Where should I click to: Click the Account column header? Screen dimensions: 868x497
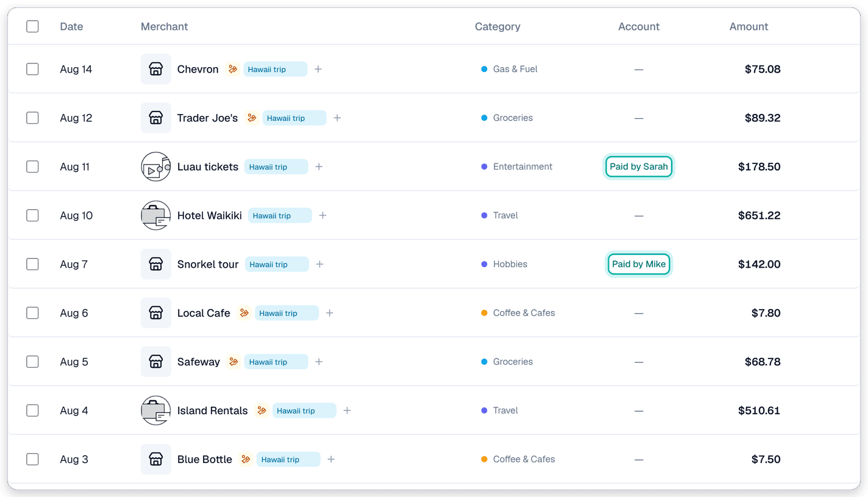click(x=639, y=27)
